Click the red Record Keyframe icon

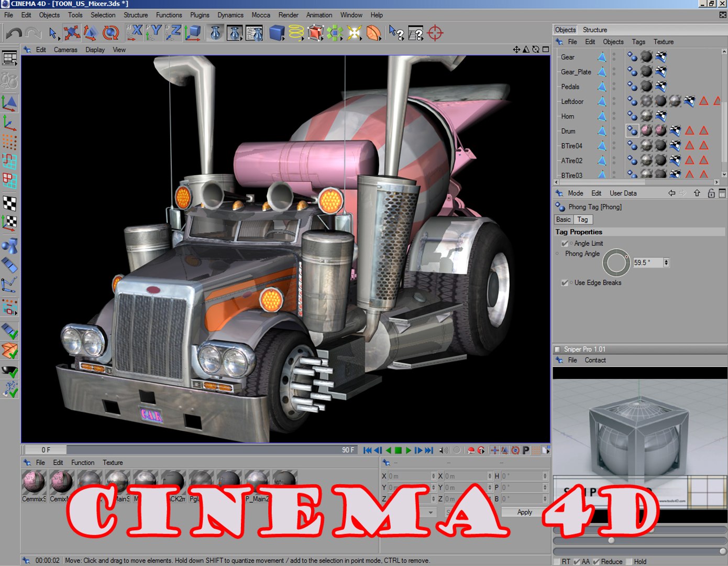[471, 450]
